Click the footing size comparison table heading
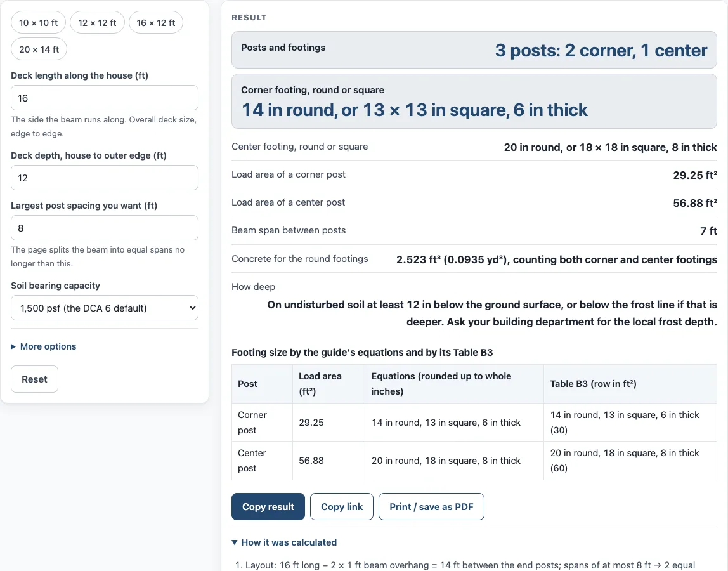728x571 pixels. [362, 353]
